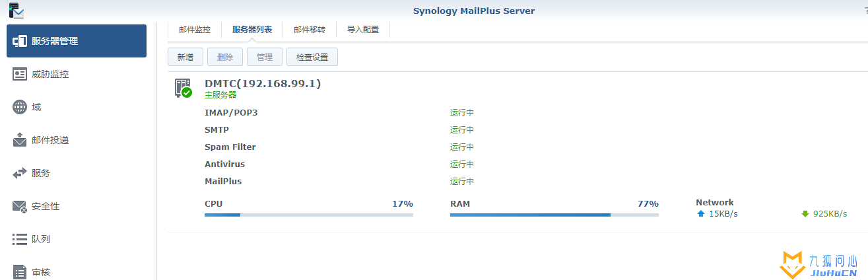Click the 威胁监控 monitor icon

click(20, 74)
